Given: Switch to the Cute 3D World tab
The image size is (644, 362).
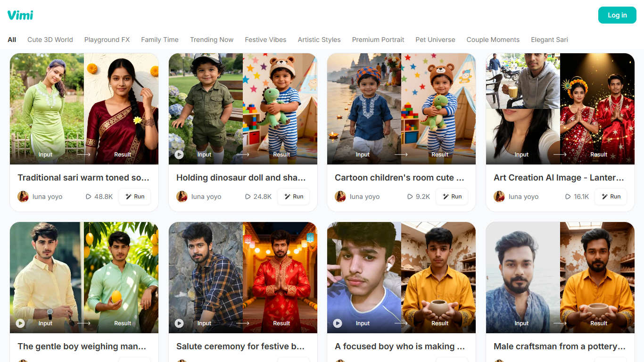Looking at the screenshot, I should click(50, 40).
